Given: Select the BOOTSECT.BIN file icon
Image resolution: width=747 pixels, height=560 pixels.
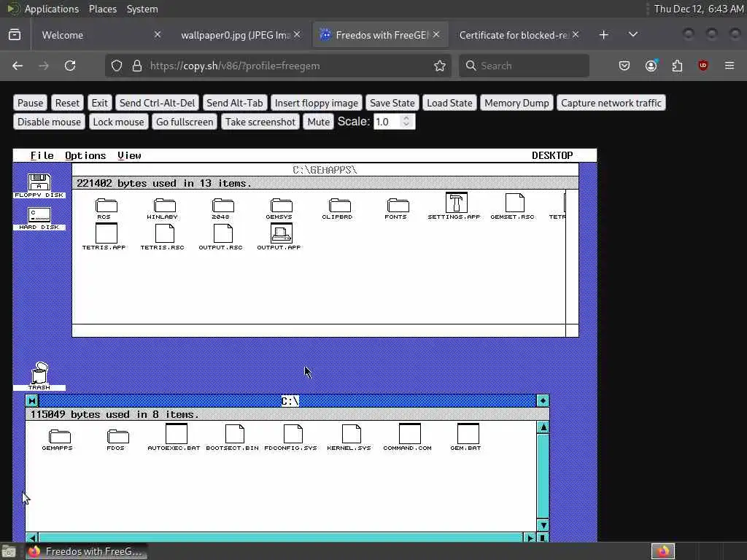Looking at the screenshot, I should coord(234,434).
